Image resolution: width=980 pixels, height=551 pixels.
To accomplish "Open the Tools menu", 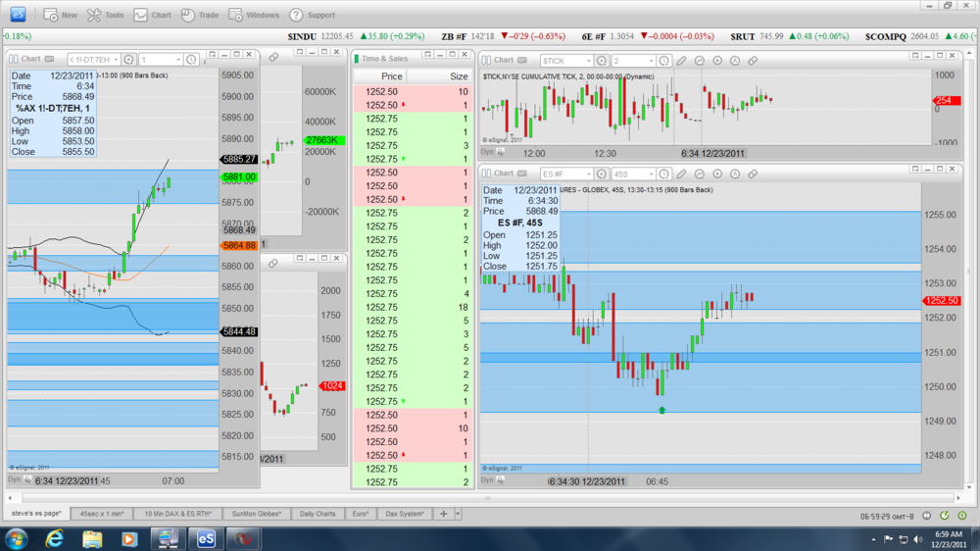I will pyautogui.click(x=105, y=15).
